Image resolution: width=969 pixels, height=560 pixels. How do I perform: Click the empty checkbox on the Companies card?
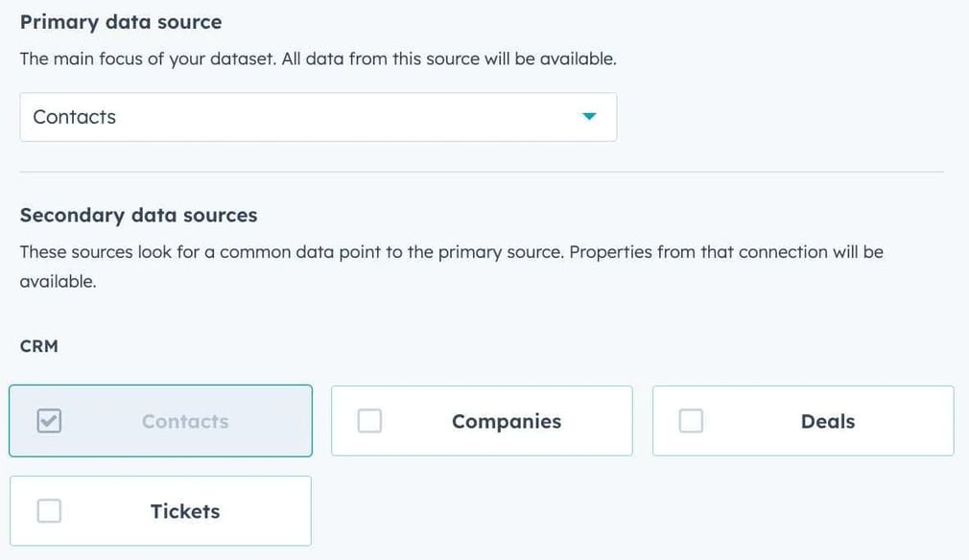pos(369,420)
